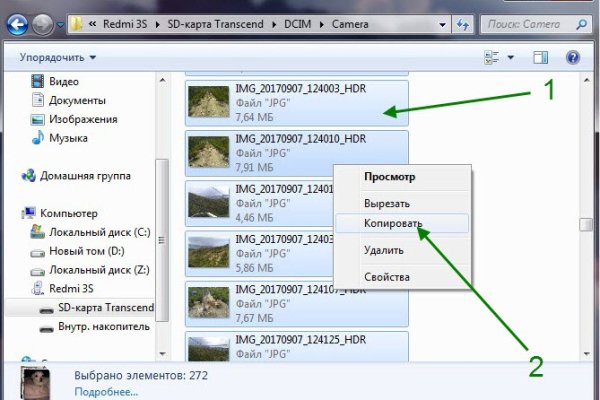Select Удалить in the context menu

tap(384, 250)
